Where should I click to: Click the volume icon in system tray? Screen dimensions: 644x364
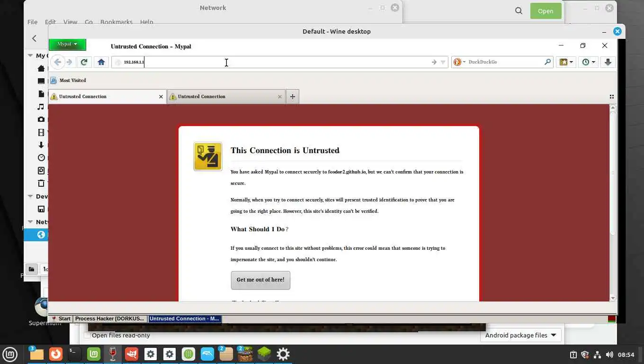click(x=609, y=355)
